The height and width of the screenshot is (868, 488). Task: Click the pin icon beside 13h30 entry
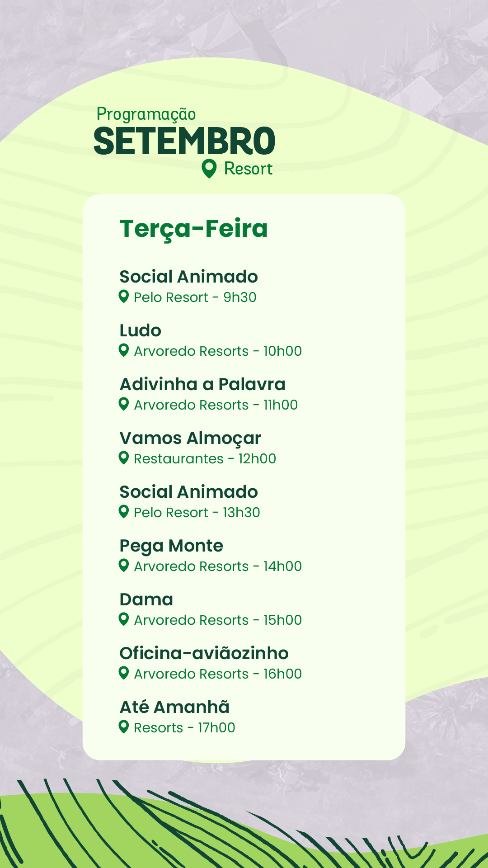123,512
